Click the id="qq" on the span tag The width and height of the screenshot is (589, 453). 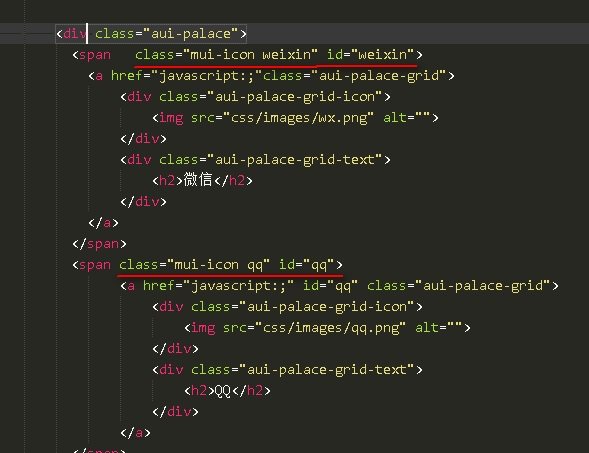[x=306, y=265]
